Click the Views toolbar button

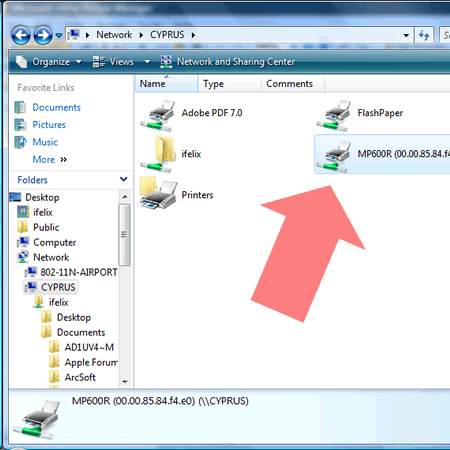(x=113, y=62)
